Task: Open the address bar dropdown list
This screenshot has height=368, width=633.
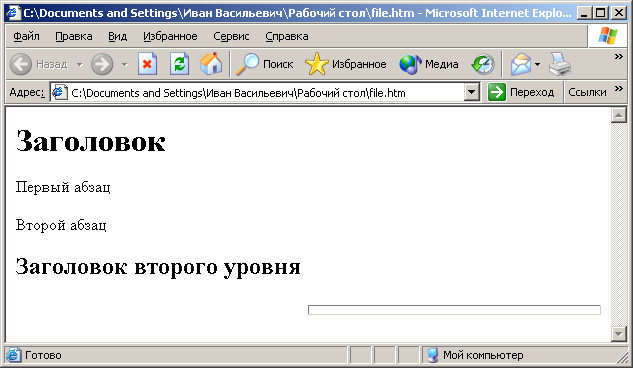Action: point(471,92)
